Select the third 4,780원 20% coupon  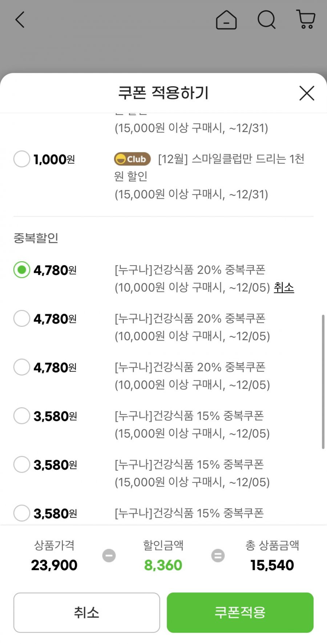coord(21,367)
